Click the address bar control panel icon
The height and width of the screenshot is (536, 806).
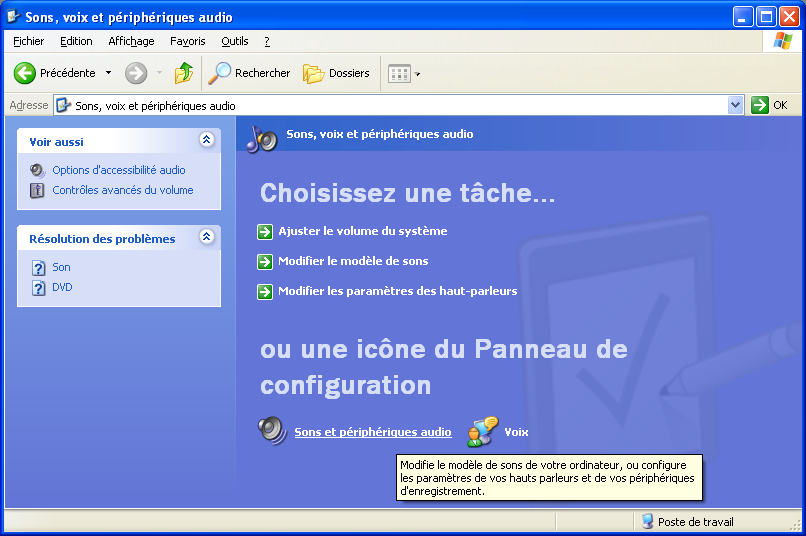63,105
